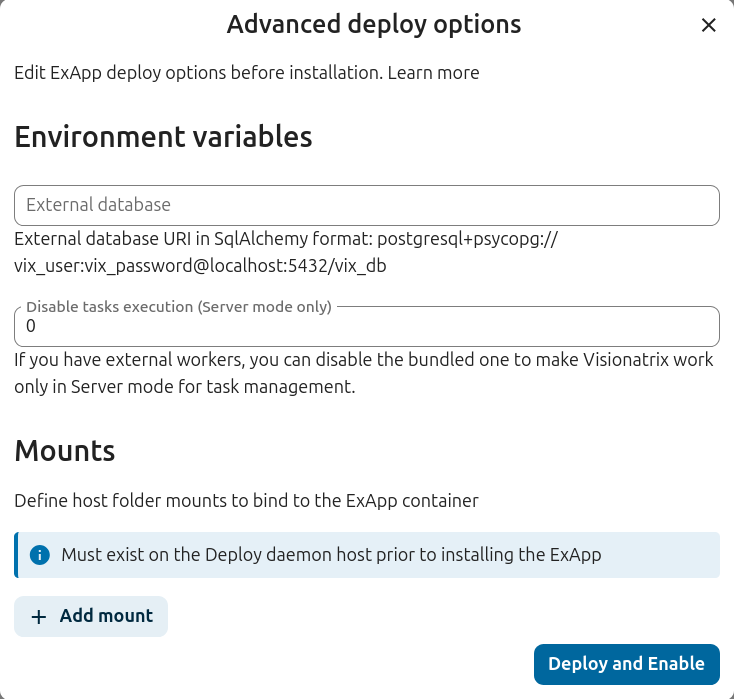Click Deploy and Enable button
Image resolution: width=734 pixels, height=699 pixels.
[626, 664]
